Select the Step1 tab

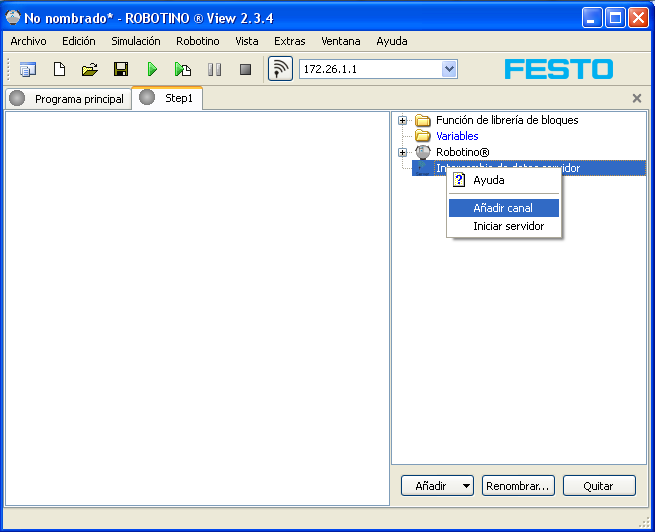168,98
